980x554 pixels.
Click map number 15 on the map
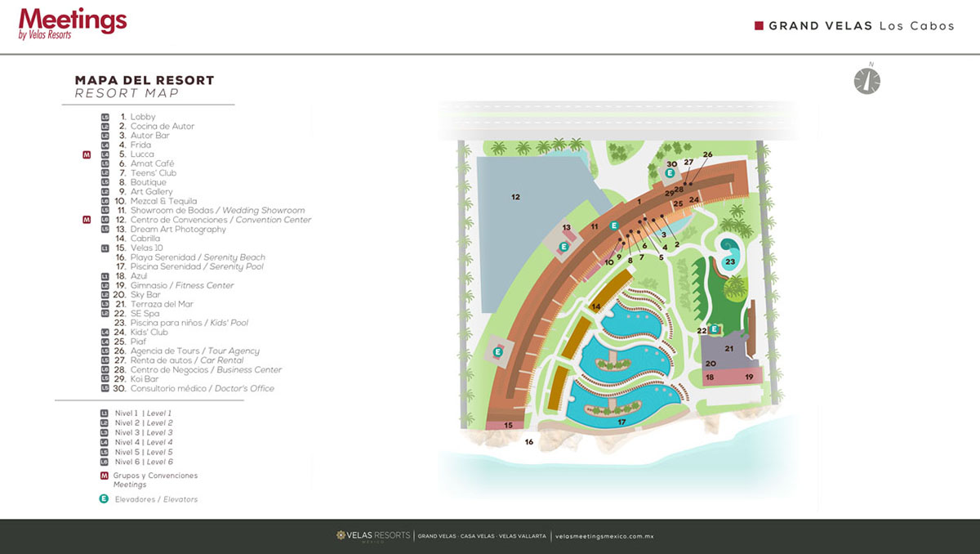coord(509,426)
